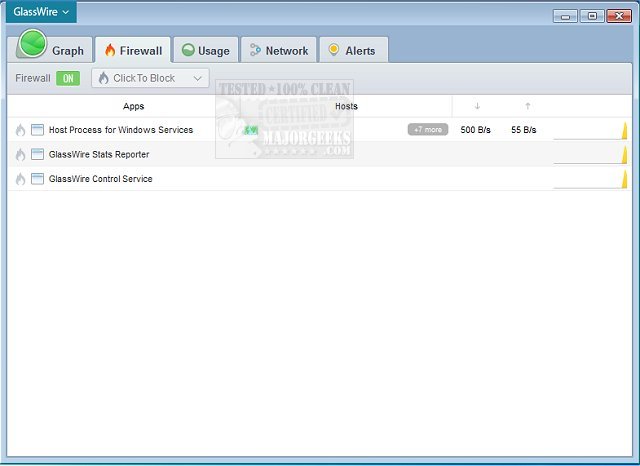
Task: Select GlassWire Control Service row text
Action: (100, 179)
